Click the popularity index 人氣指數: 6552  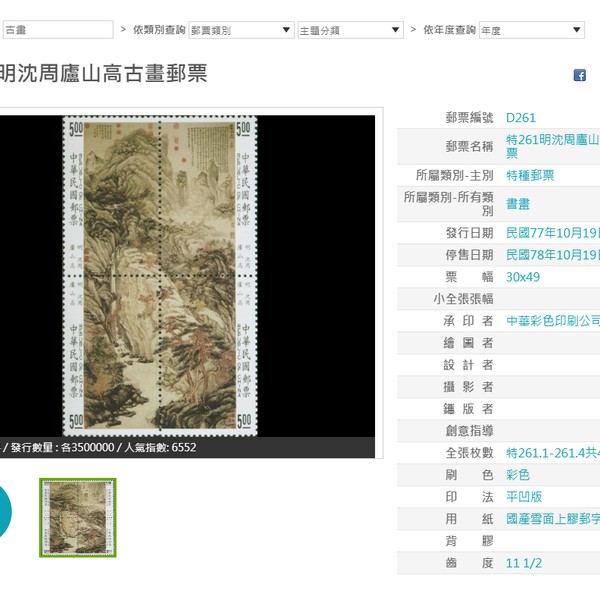pyautogui.click(x=160, y=447)
